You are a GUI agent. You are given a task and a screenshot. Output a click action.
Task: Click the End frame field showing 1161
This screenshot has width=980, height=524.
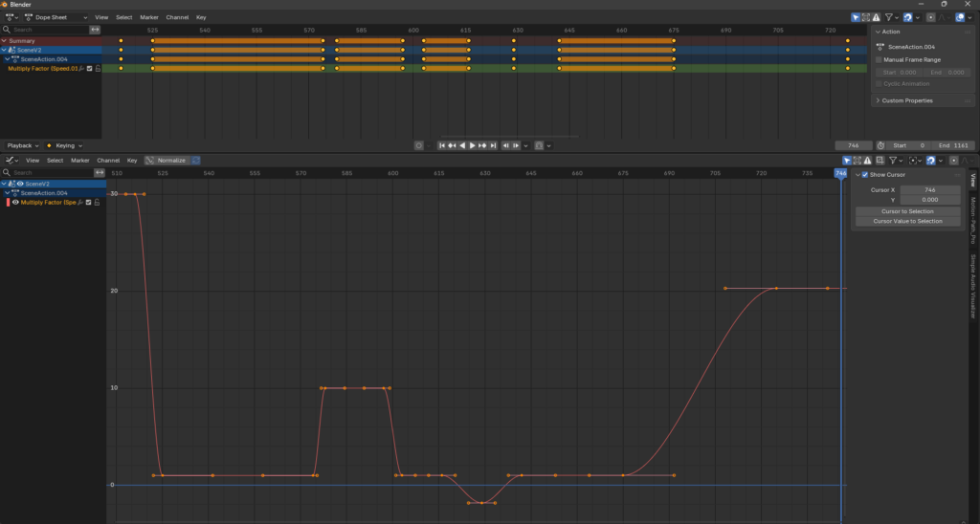[952, 145]
